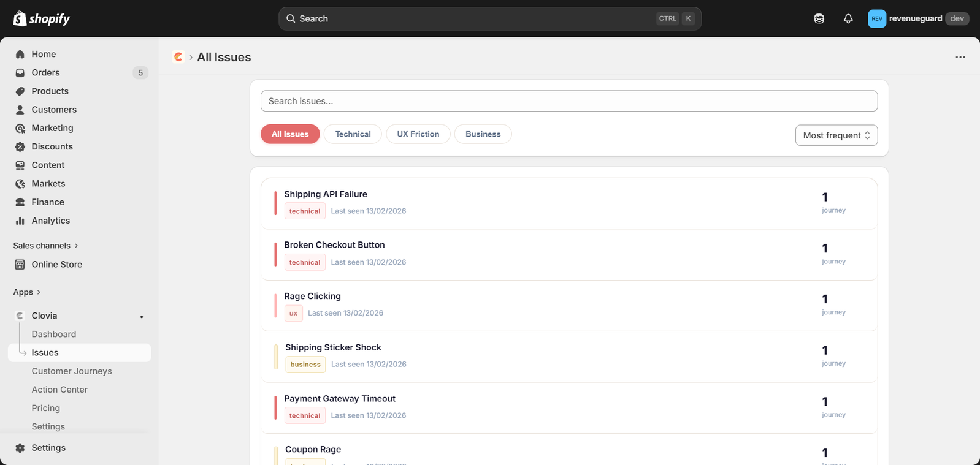Click the dev badge beside revenueguard
This screenshot has height=465, width=980.
coord(957,18)
